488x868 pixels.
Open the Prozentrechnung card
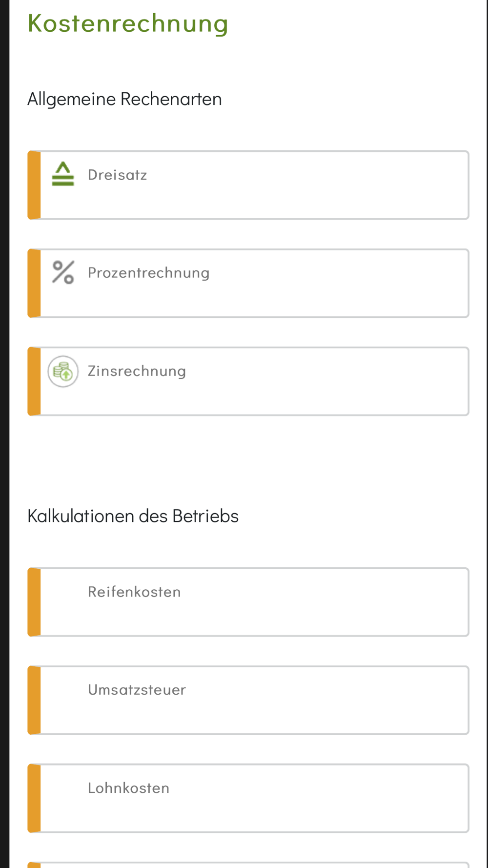point(248,283)
